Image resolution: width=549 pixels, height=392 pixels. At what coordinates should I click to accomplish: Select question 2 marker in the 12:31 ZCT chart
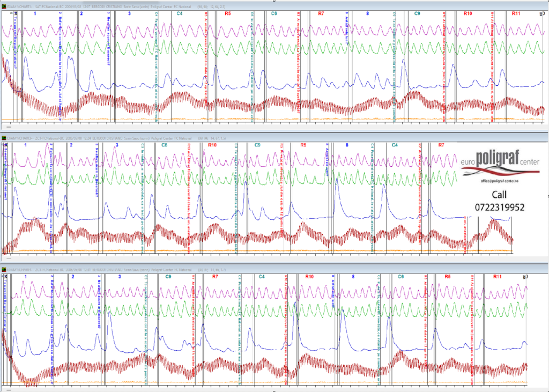[72, 276]
